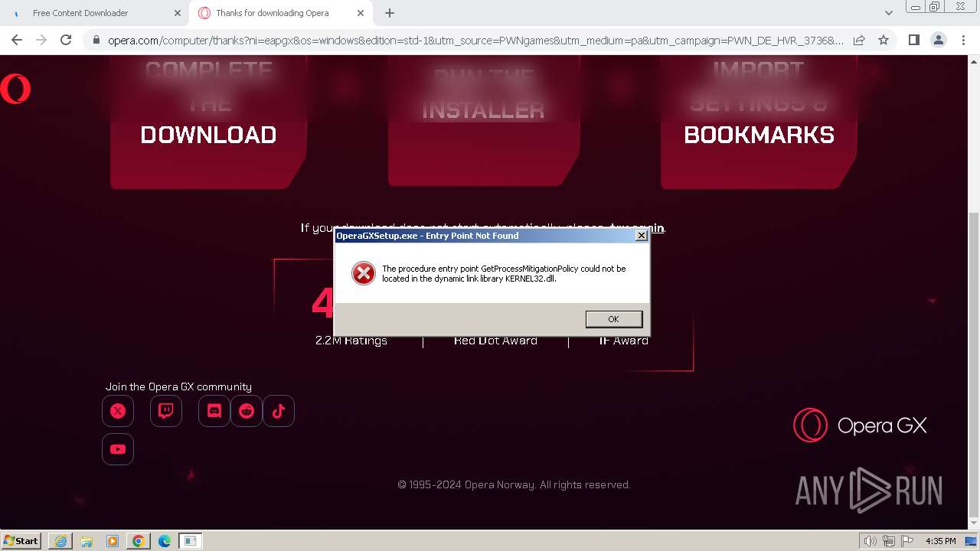Open Opera GX X (Twitter) page

point(118,411)
